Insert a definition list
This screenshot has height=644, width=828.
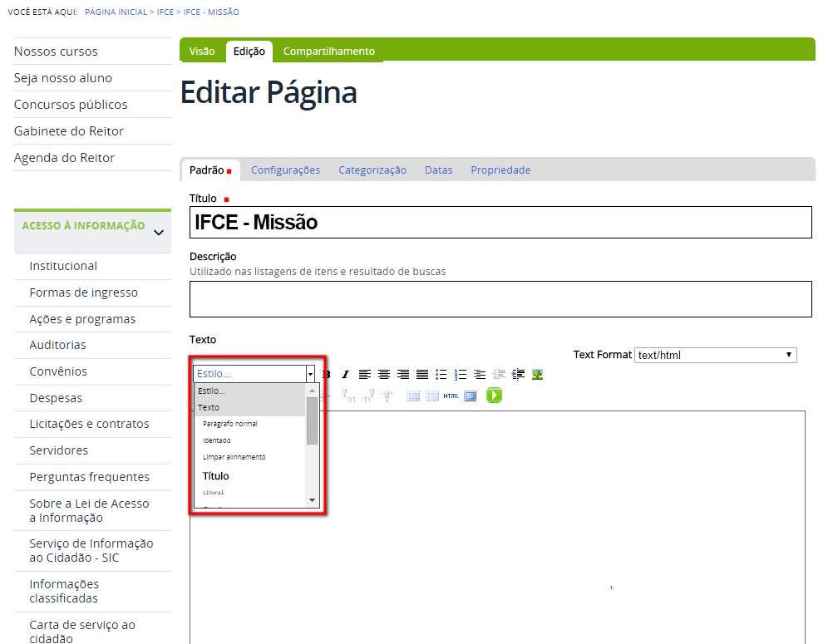(x=480, y=374)
